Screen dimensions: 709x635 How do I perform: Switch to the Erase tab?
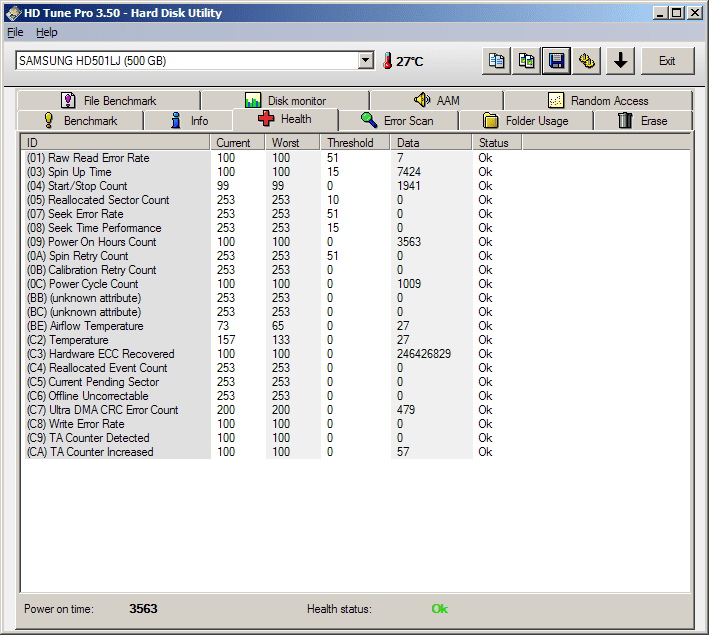(643, 121)
